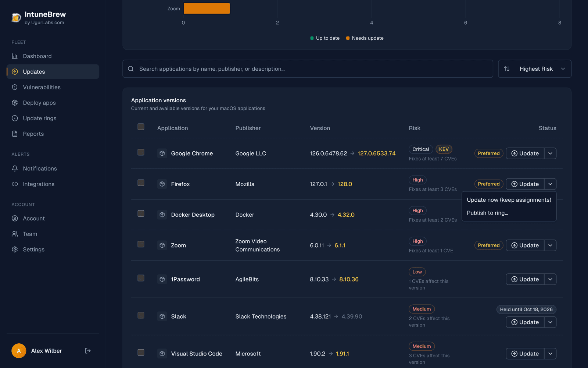Image resolution: width=588 pixels, height=368 pixels.
Task: Expand update options for Slack
Action: click(550, 322)
